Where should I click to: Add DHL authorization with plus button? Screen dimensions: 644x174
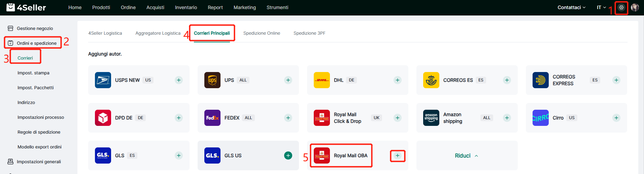coord(398,80)
